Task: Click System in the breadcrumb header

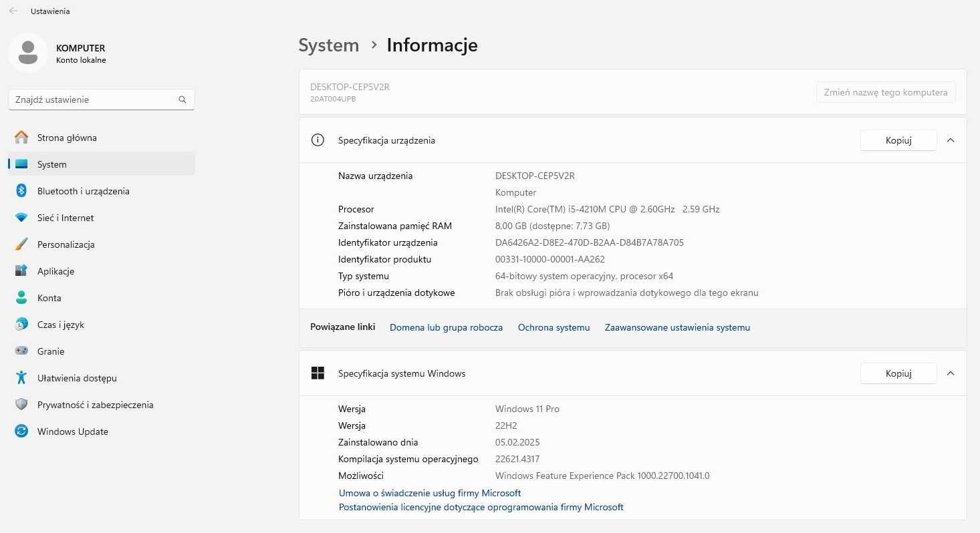Action: (x=329, y=45)
